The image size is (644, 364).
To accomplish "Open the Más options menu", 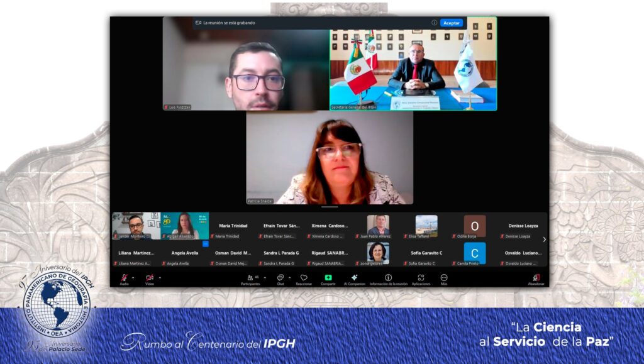I will [444, 279].
